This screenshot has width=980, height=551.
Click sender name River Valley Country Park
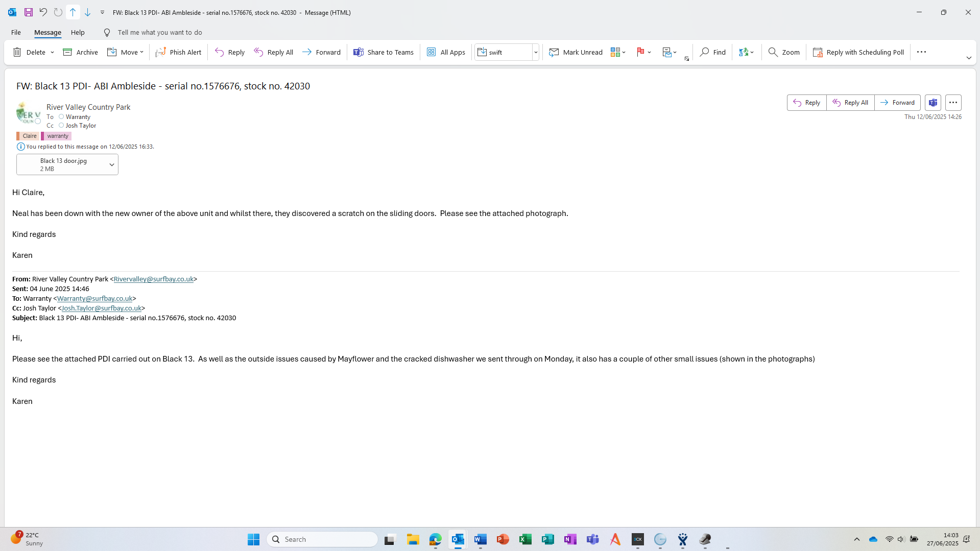(x=88, y=107)
